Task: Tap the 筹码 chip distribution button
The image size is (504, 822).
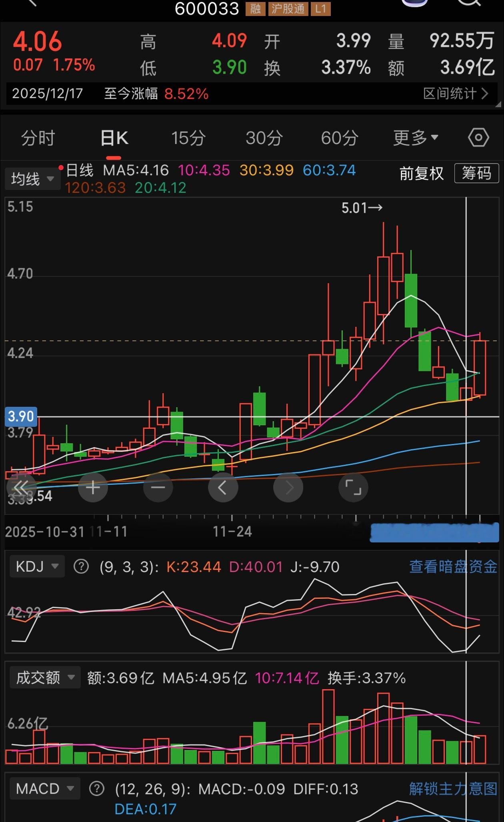Action: tap(476, 173)
